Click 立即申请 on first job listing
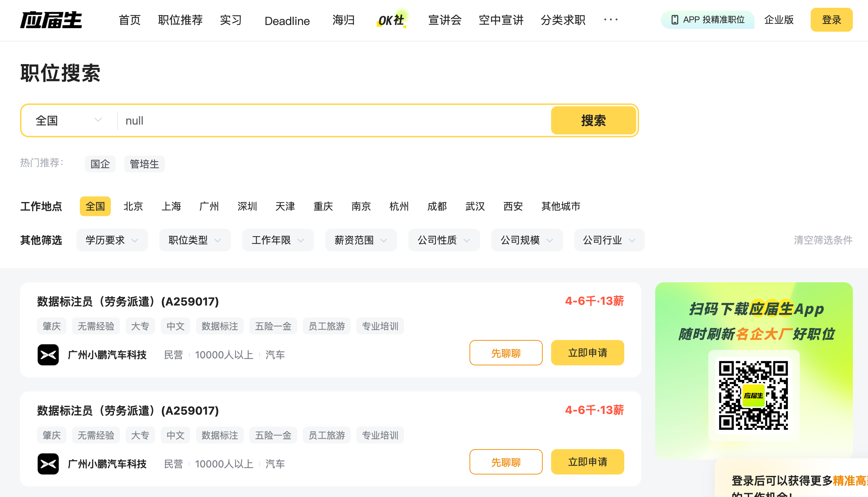The width and height of the screenshot is (868, 497). click(x=587, y=353)
